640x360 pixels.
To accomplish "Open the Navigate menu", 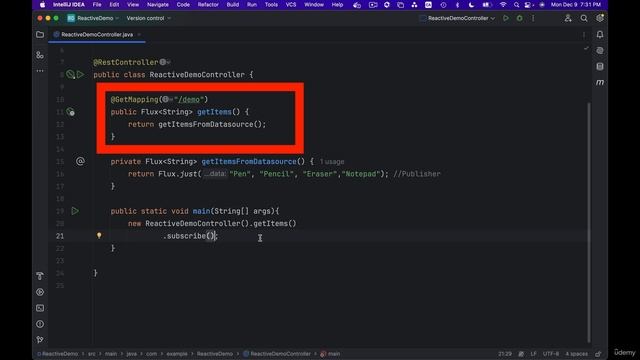I will (158, 5).
